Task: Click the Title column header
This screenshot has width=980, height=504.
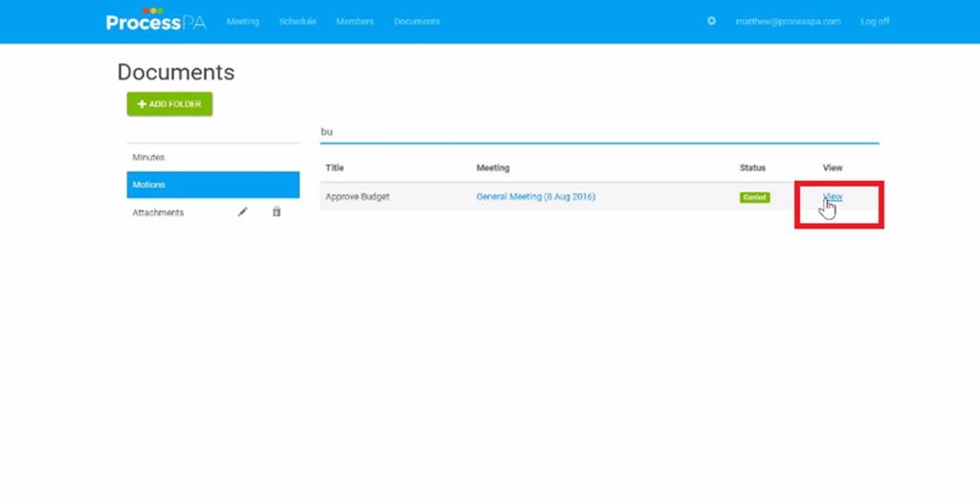Action: 334,168
